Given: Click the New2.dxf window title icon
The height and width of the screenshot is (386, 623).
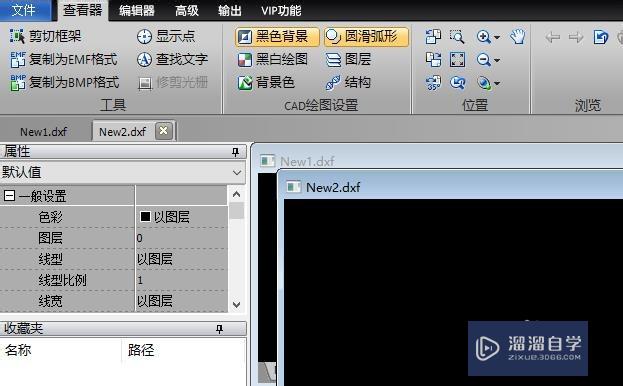Looking at the screenshot, I should click(x=294, y=187).
